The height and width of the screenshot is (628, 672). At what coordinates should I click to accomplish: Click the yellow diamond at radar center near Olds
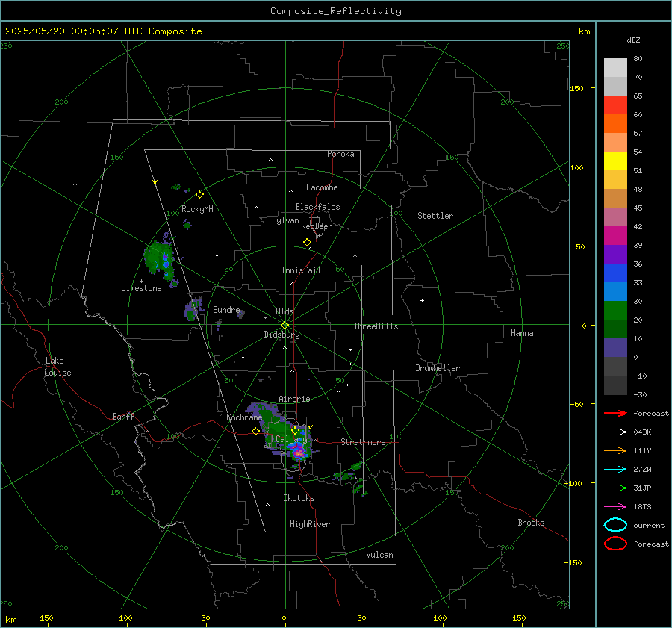point(284,326)
